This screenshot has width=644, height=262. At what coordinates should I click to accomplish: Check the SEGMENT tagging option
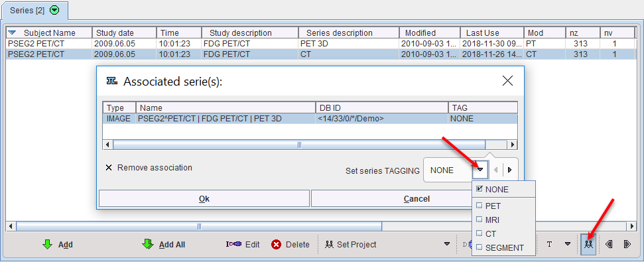point(479,247)
